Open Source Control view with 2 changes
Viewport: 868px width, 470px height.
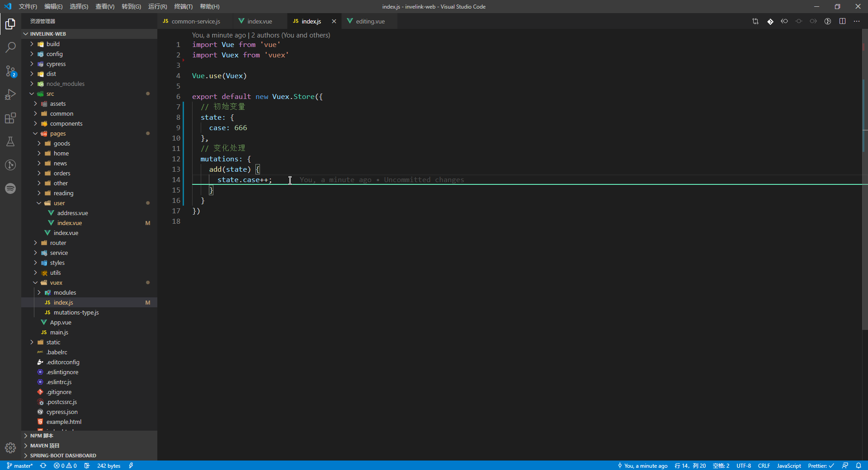[x=10, y=71]
